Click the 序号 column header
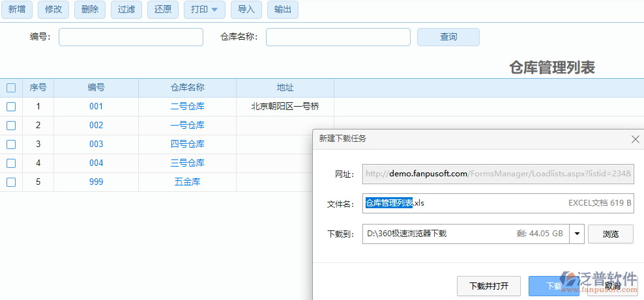The image size is (644, 300). coord(38,88)
